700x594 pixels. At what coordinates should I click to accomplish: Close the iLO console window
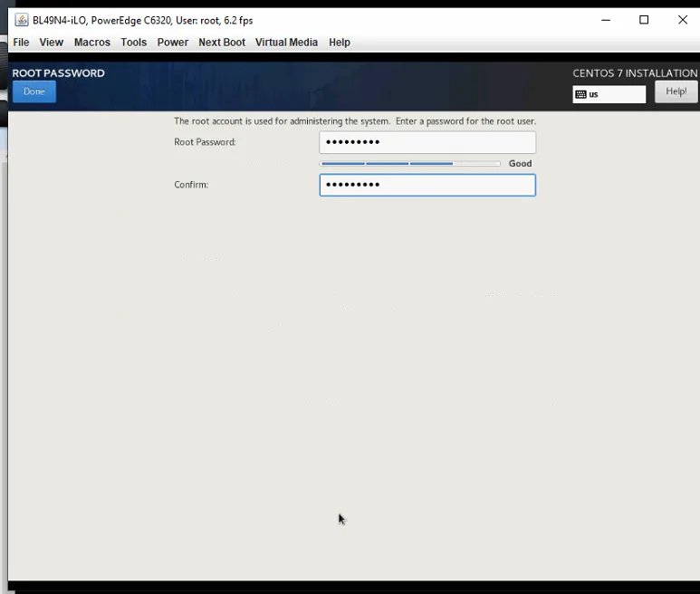pos(683,20)
